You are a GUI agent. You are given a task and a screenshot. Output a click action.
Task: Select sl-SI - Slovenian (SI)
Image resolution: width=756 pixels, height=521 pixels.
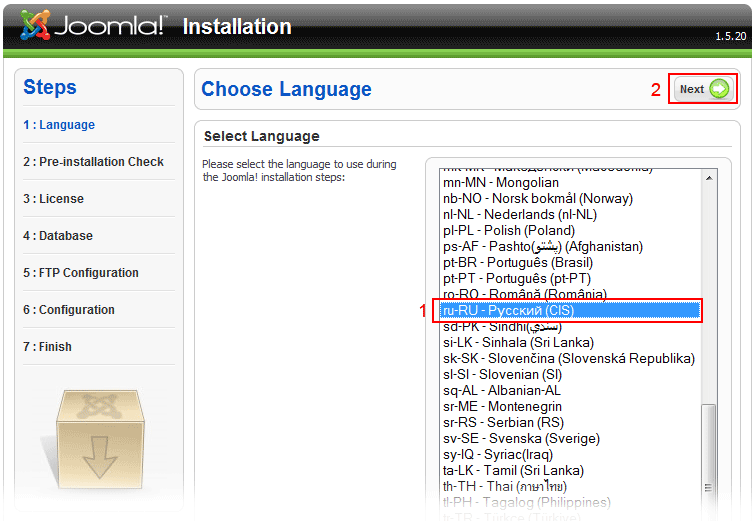(571, 374)
